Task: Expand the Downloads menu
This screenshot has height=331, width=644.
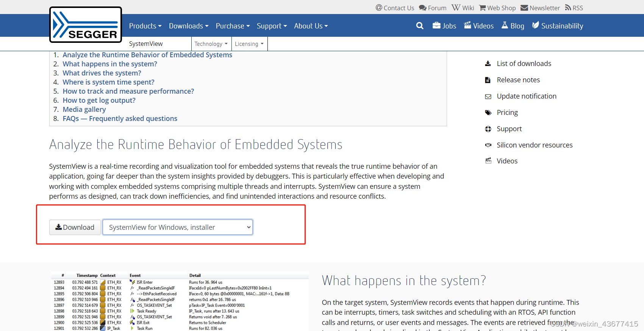Action: click(189, 26)
